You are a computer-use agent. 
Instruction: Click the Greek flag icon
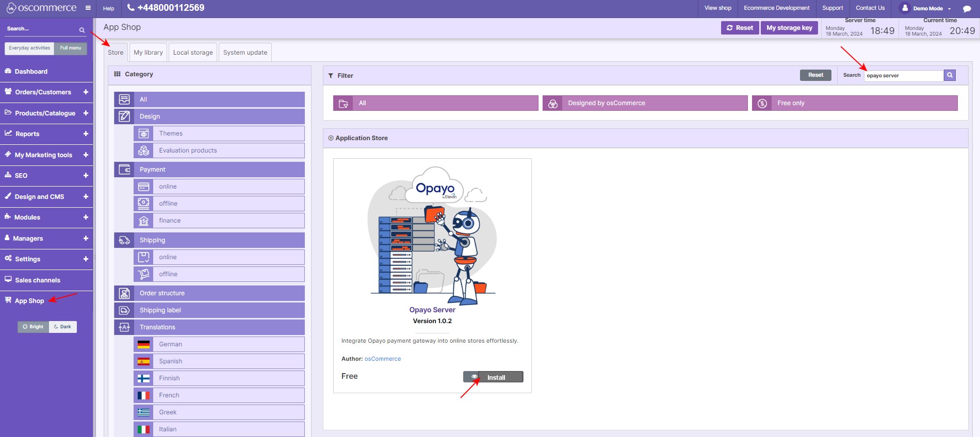[x=143, y=412]
